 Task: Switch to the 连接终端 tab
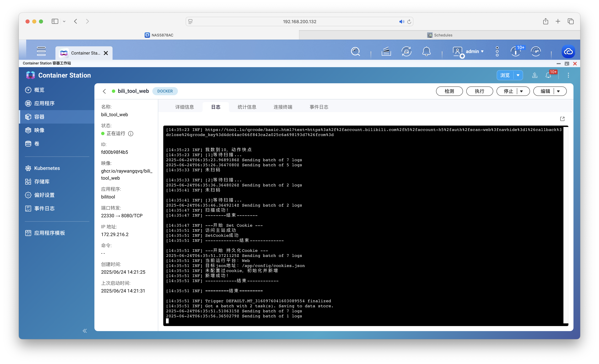283,107
